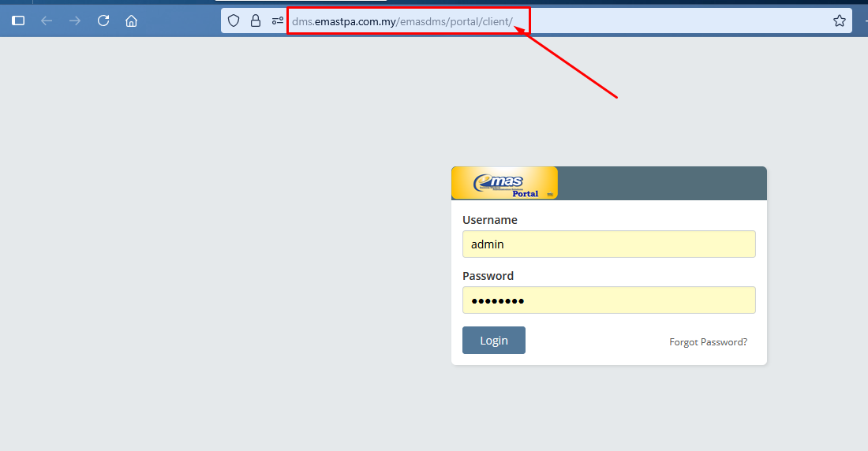Open the browser home page icon

(x=132, y=20)
